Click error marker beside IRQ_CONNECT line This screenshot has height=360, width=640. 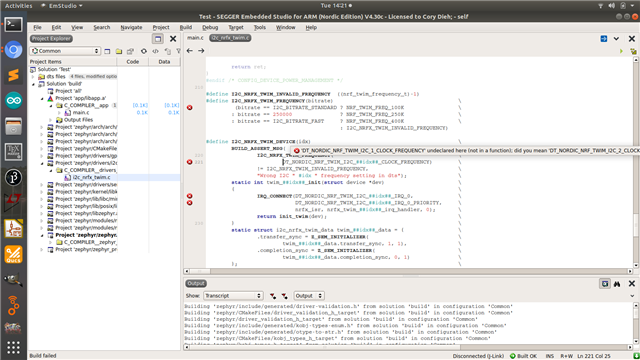(x=189, y=196)
